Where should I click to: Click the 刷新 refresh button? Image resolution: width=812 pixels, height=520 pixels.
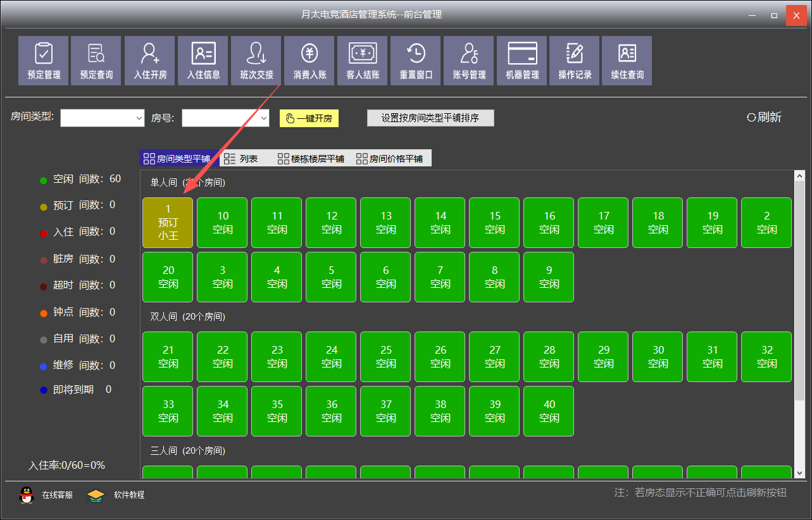[x=764, y=117]
